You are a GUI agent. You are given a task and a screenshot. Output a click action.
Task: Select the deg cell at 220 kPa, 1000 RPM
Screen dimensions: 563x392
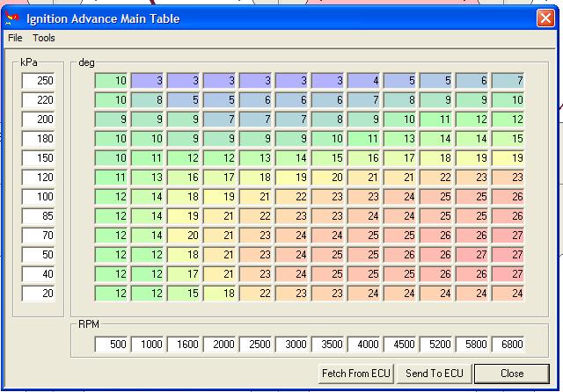[147, 99]
